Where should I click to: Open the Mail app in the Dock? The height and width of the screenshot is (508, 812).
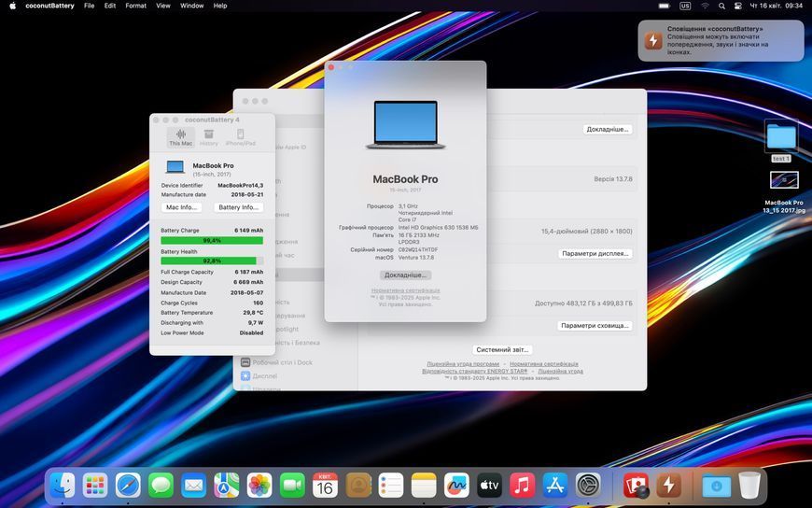tap(194, 486)
